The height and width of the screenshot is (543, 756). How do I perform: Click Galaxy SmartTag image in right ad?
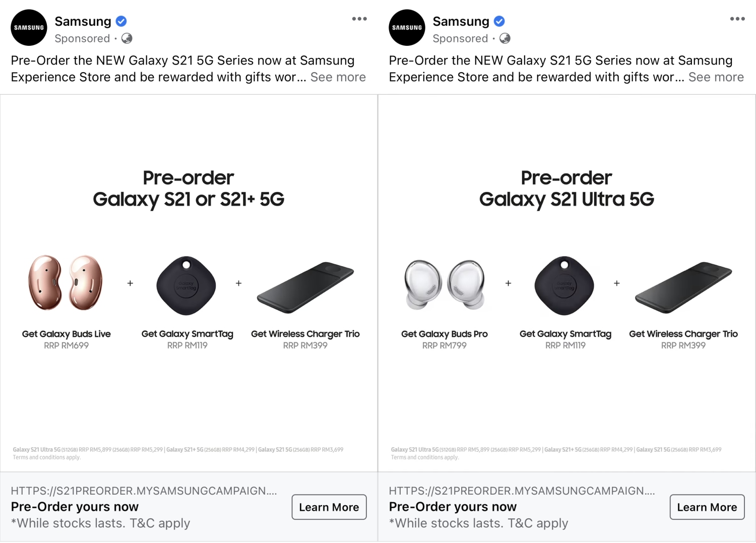(564, 286)
